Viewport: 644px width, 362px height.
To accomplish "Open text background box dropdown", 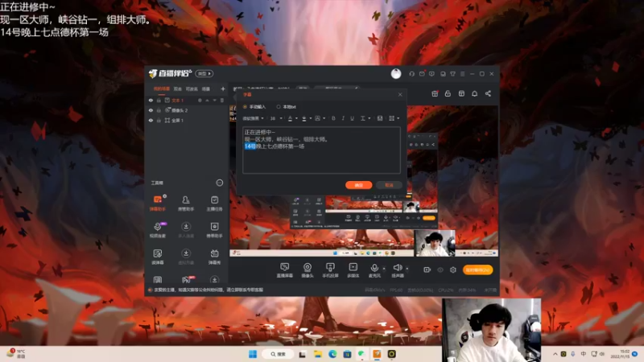I will click(324, 118).
